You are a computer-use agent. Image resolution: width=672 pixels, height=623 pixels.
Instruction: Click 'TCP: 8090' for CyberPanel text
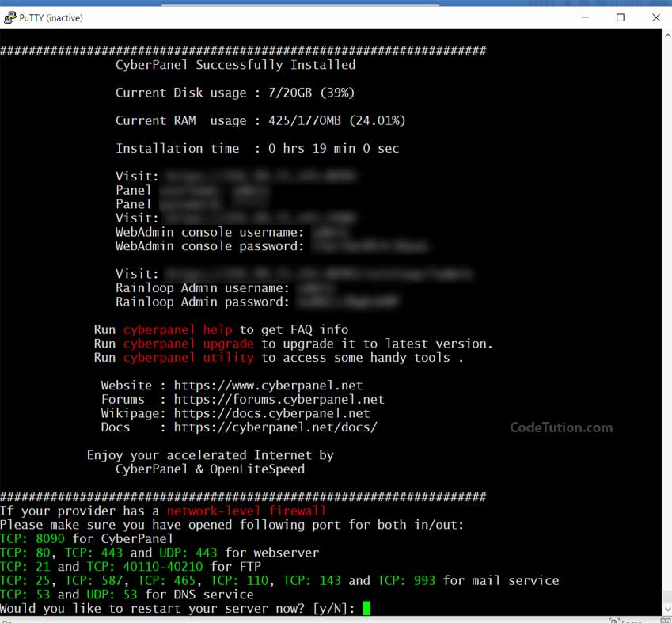[x=32, y=538]
